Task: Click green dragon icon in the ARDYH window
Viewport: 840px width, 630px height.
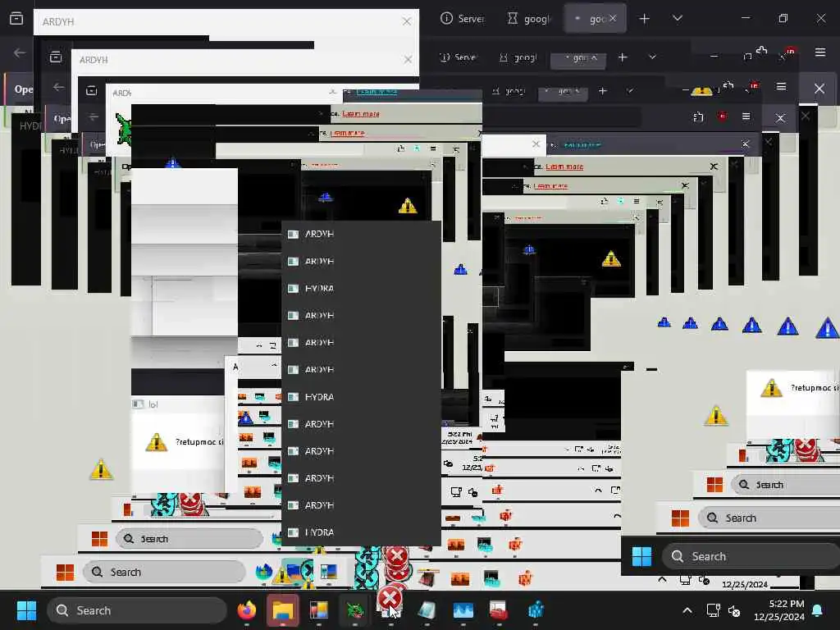Action: click(124, 129)
